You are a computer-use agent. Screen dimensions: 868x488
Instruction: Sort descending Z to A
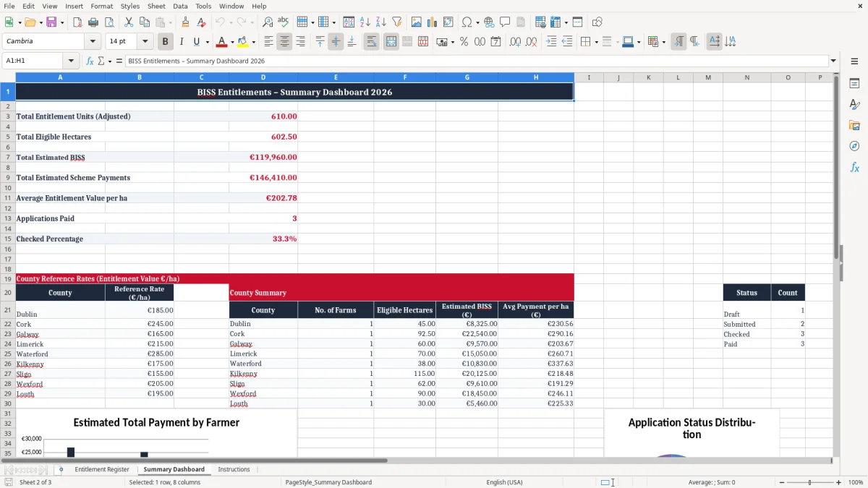381,22
